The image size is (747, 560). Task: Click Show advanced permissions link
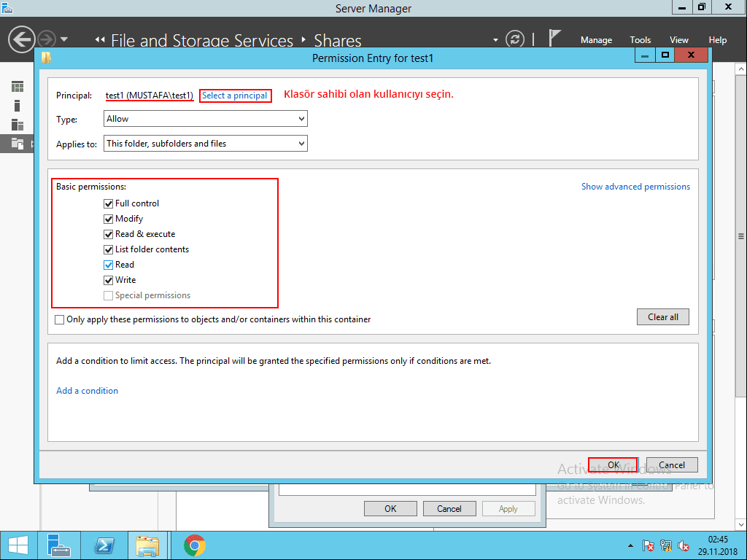click(635, 187)
